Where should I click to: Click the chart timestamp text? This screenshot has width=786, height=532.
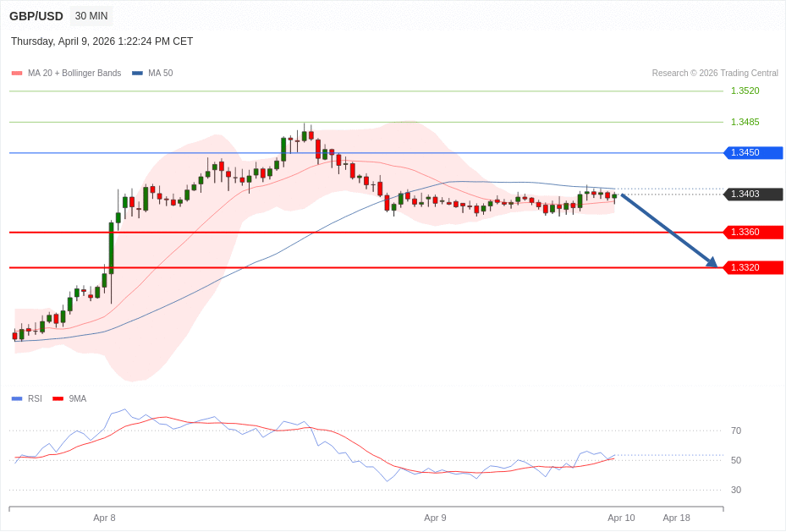[x=102, y=41]
